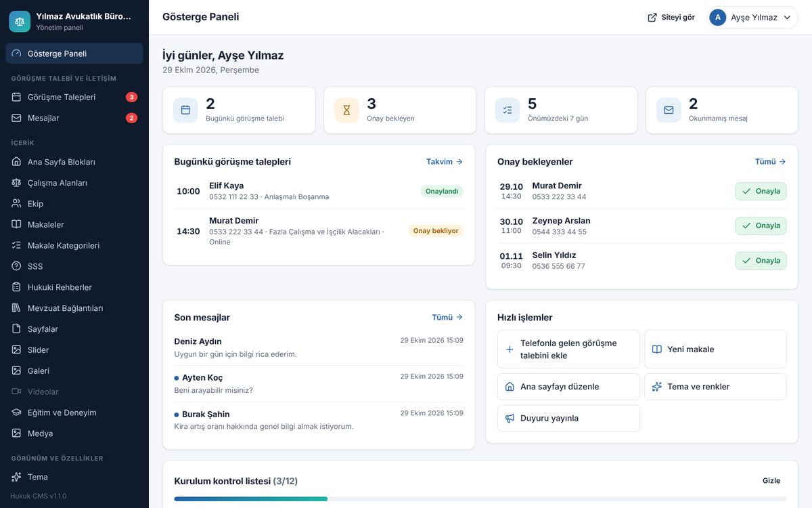
Task: Click Telefonla gelen görüşme talebini ekle button
Action: pyautogui.click(x=568, y=350)
